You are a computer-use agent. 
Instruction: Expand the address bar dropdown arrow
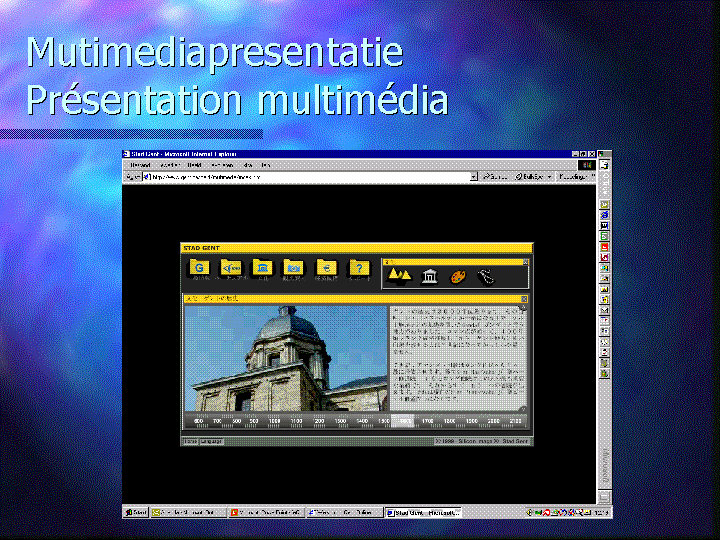(x=474, y=176)
